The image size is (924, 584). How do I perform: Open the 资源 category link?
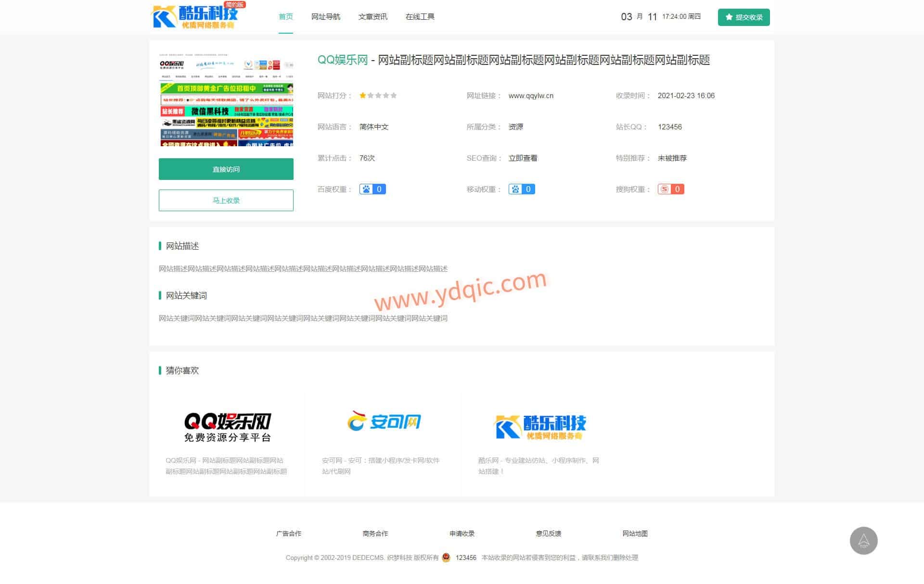[x=516, y=127]
